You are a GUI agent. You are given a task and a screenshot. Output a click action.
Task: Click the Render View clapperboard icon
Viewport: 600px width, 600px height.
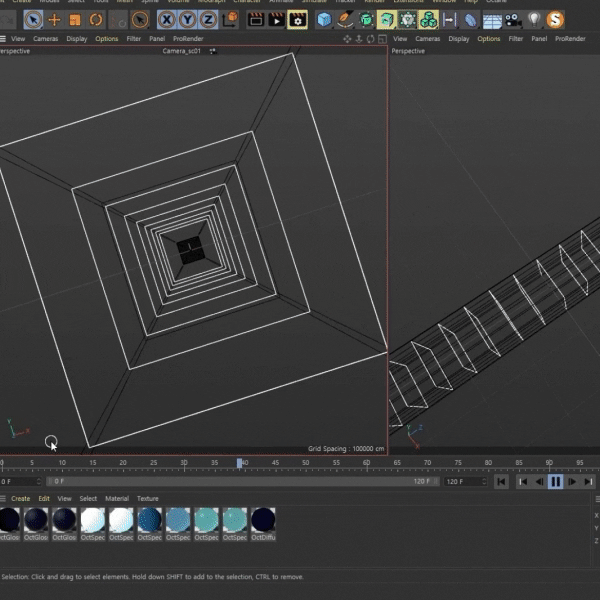pos(256,20)
